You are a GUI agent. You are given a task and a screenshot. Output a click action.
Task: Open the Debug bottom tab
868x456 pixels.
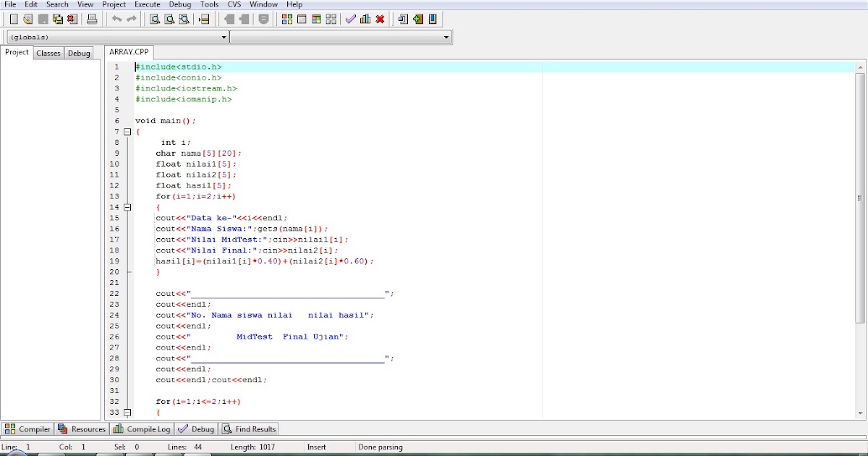coord(197,428)
